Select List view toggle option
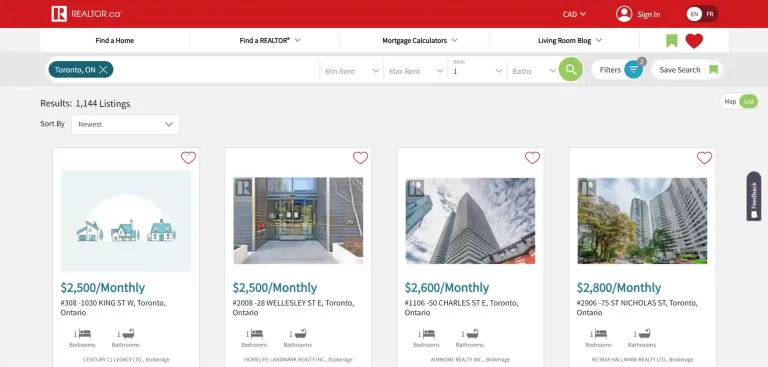 pyautogui.click(x=748, y=101)
